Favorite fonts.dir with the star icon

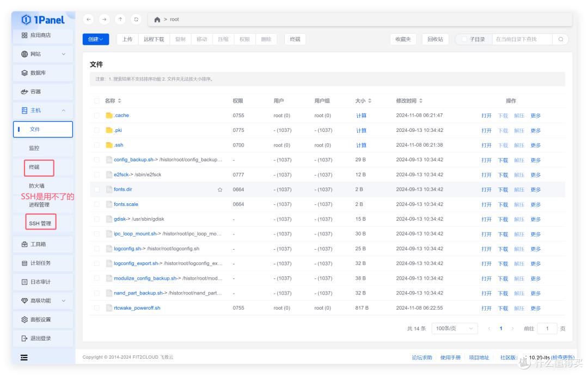pos(220,190)
